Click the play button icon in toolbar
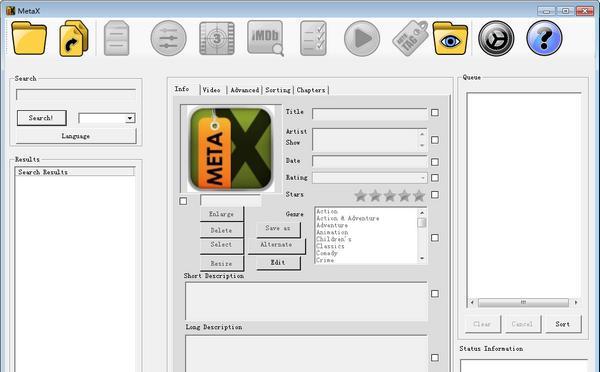 click(x=362, y=38)
